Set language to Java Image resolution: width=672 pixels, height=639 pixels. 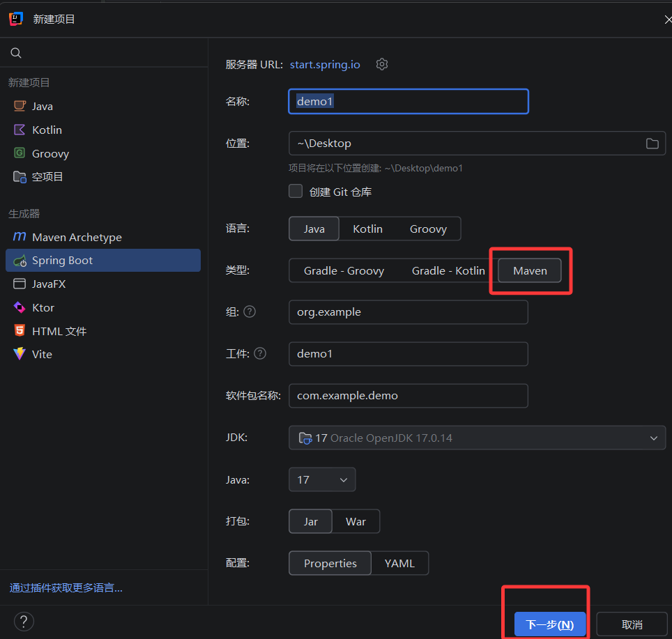(314, 229)
